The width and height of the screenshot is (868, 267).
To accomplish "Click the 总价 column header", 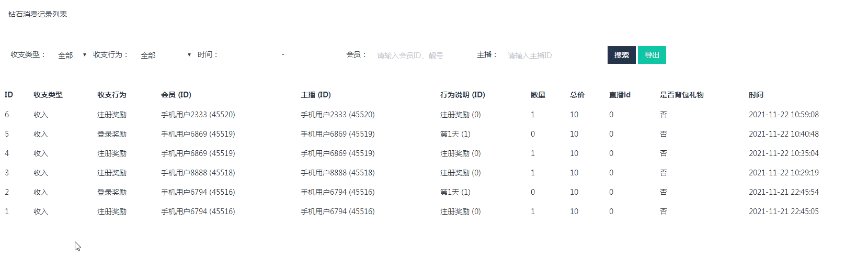I will coord(577,95).
